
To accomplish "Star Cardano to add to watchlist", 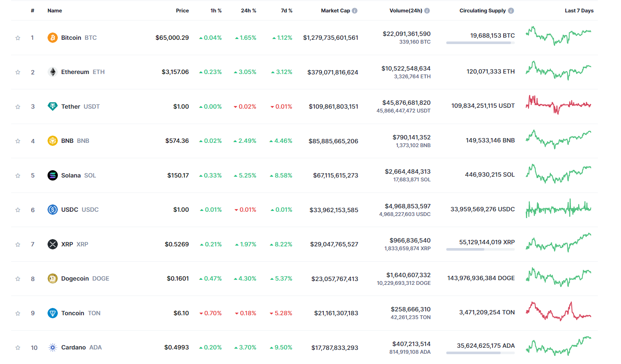I will pyautogui.click(x=18, y=348).
